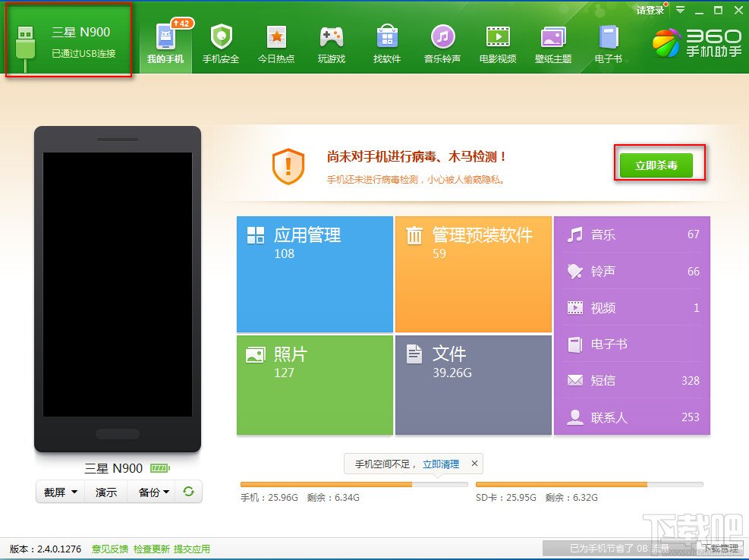Viewport: 749px width, 560px height.
Task: Open the 手机安全 security section
Action: 221,42
